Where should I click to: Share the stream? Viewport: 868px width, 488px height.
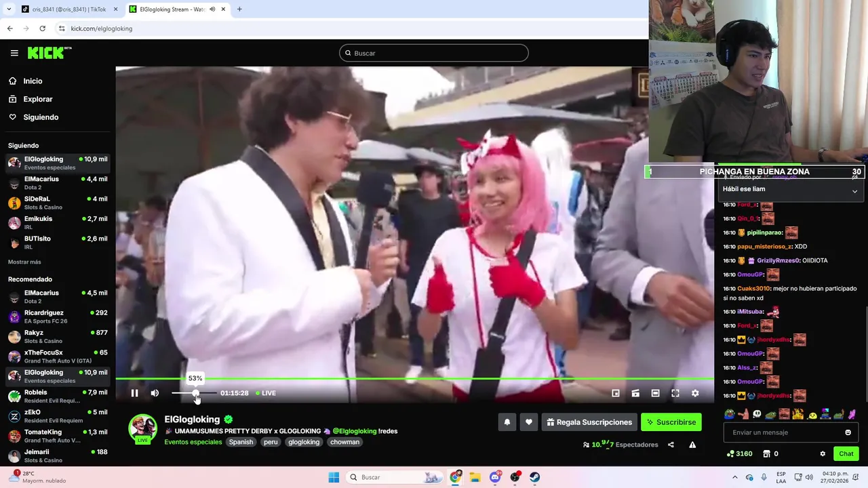pos(671,445)
